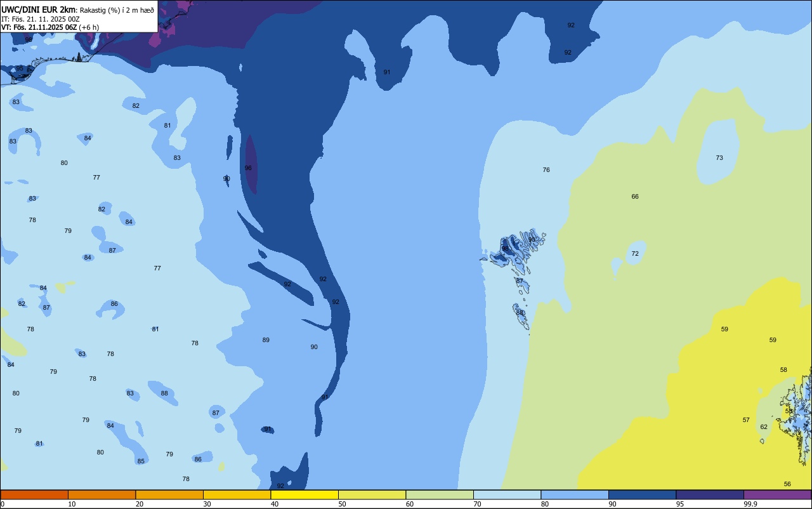
Task: Click the legend tick label '40'
Action: (x=275, y=504)
